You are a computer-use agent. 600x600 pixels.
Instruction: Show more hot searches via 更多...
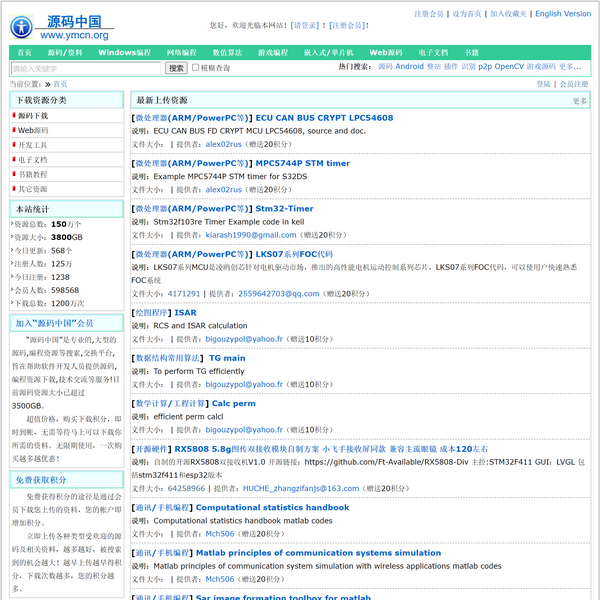(x=571, y=67)
